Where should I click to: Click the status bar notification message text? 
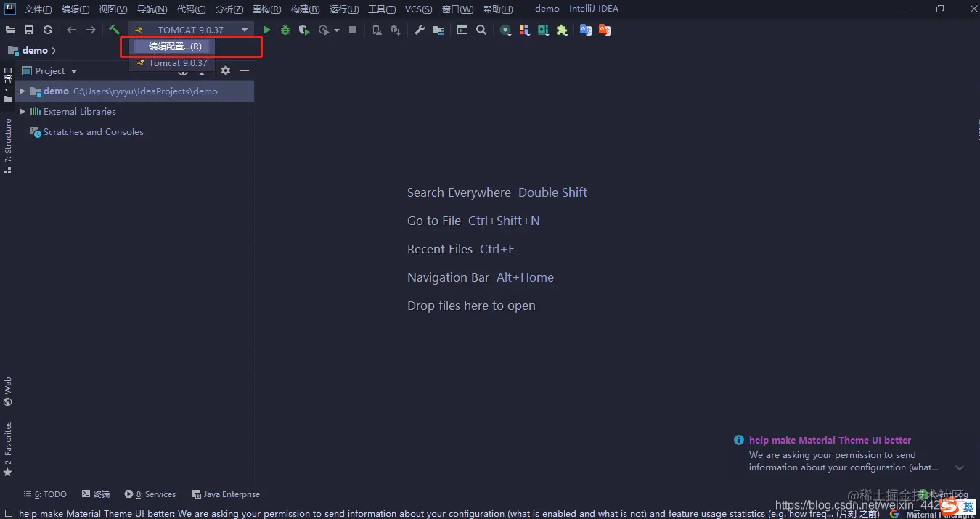click(x=449, y=513)
